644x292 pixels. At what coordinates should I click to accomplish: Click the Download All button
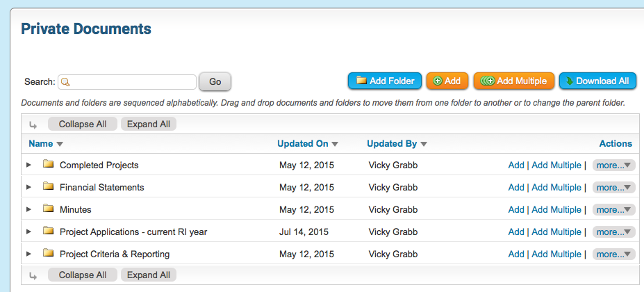[x=597, y=81]
